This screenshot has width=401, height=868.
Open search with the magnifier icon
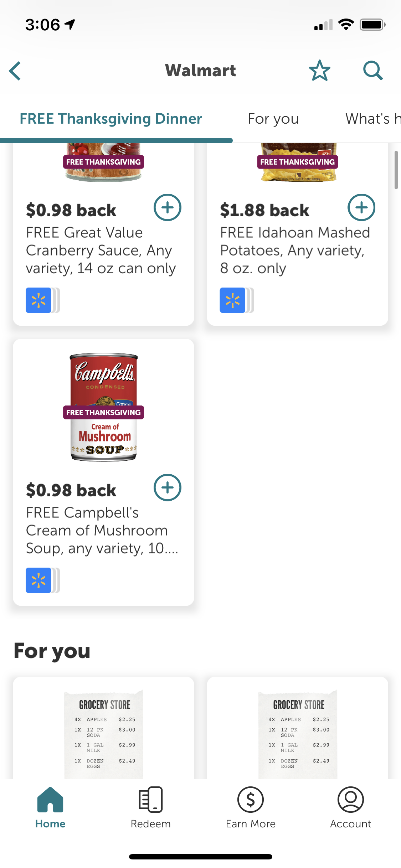point(372,70)
